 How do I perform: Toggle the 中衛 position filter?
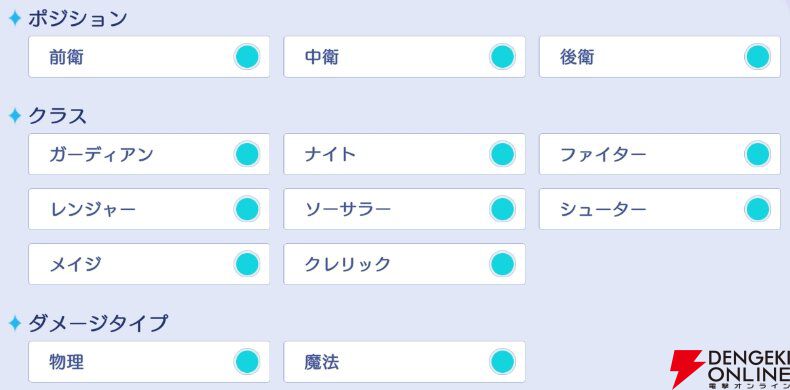click(x=404, y=57)
